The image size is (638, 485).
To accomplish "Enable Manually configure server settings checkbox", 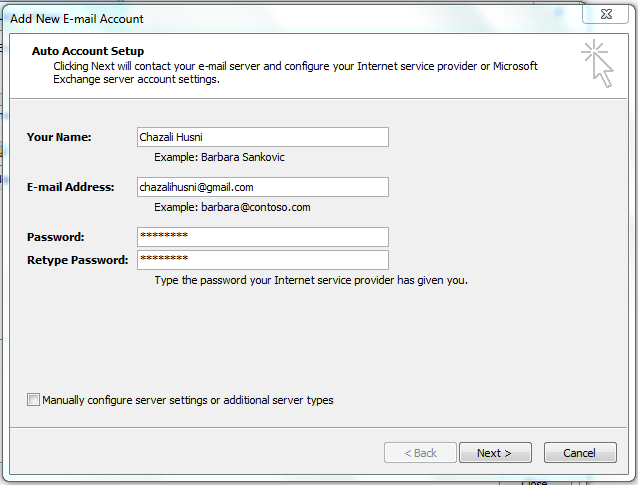I will [x=33, y=400].
